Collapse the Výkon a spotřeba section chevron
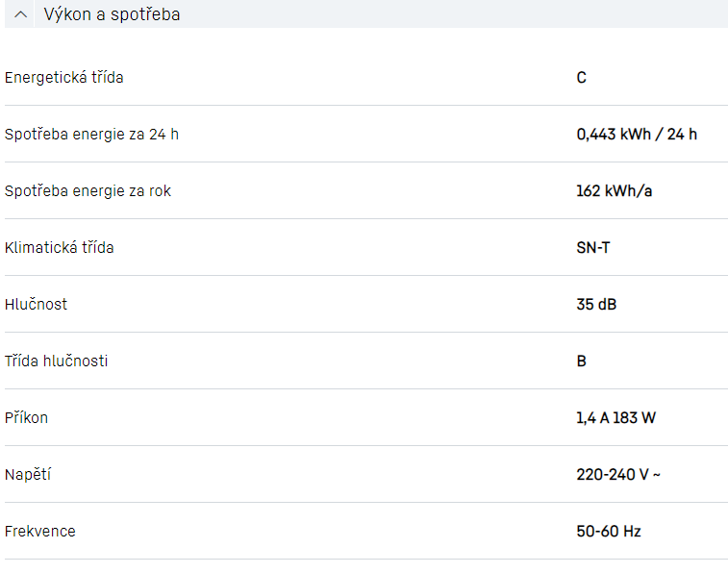 pos(21,14)
